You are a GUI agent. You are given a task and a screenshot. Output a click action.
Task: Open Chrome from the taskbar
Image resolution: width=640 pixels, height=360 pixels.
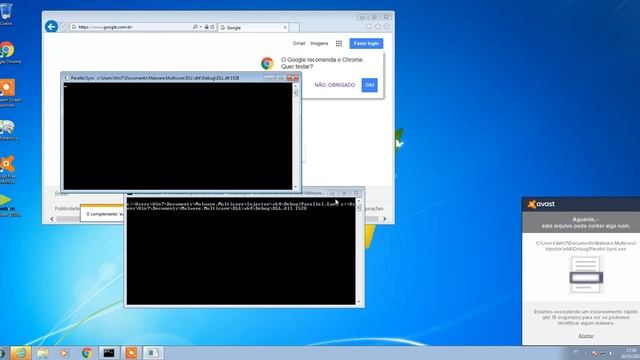point(87,353)
